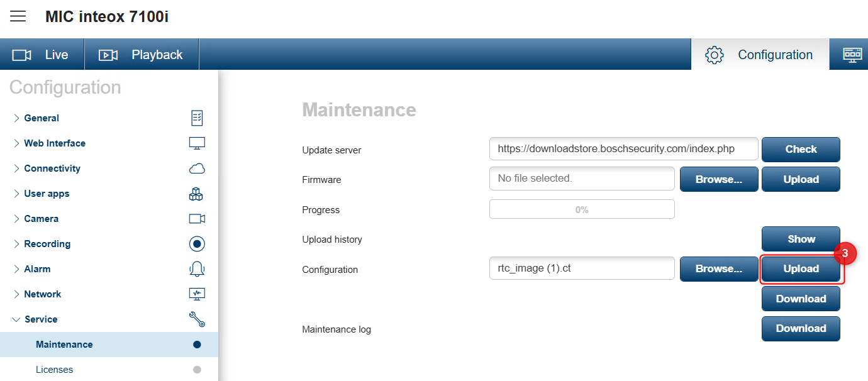
Task: Click the Playback video icon
Action: [x=108, y=55]
